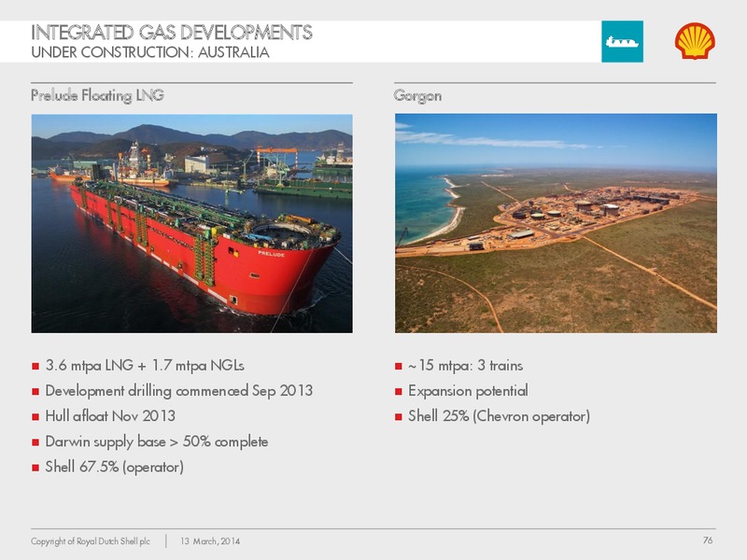Click the page number 76
Screen dimensions: 747x560
tap(708, 540)
